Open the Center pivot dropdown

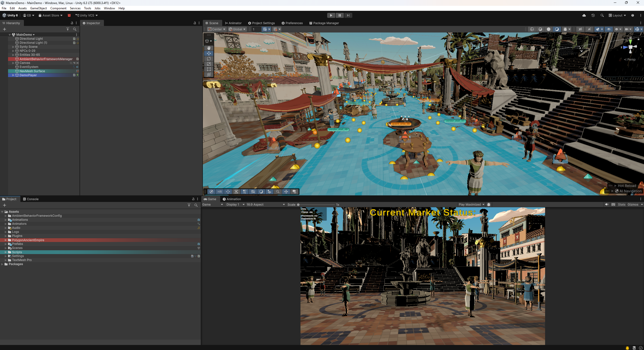coord(216,29)
